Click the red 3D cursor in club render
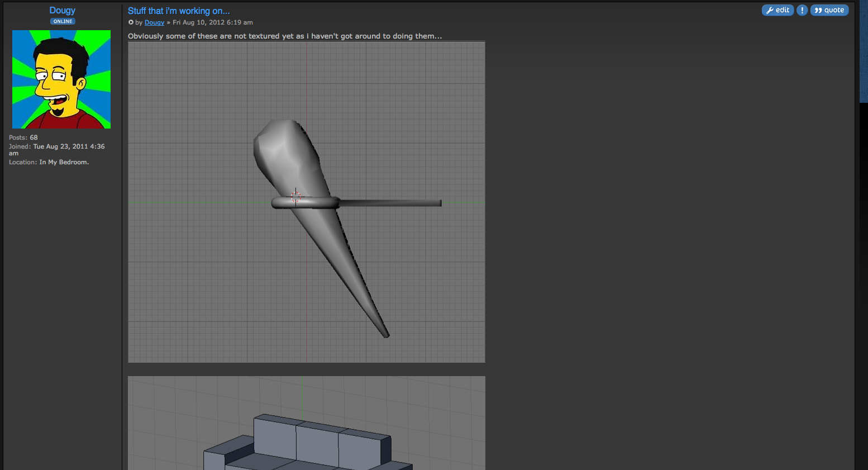The height and width of the screenshot is (470, 868). (x=295, y=196)
